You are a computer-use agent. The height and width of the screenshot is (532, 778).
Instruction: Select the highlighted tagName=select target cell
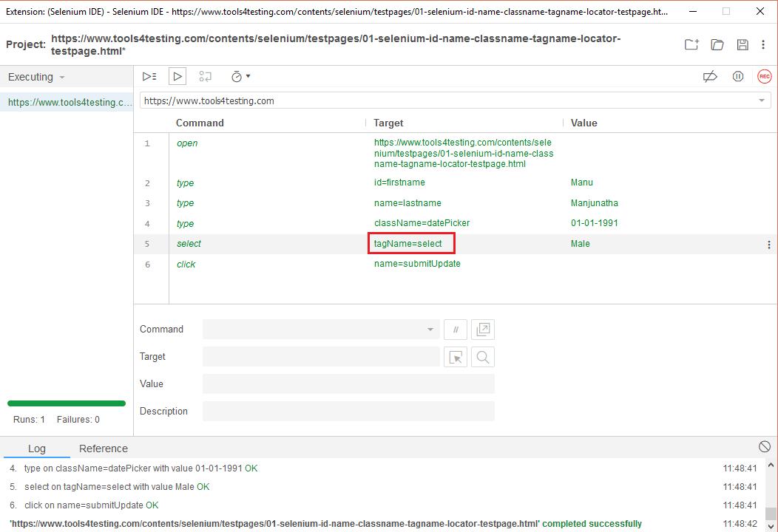[x=411, y=243]
